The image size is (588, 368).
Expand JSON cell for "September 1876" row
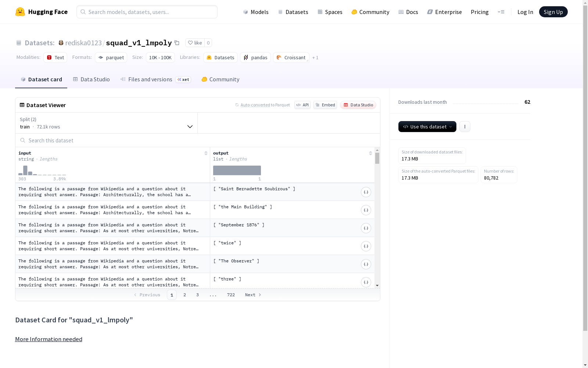(x=366, y=228)
